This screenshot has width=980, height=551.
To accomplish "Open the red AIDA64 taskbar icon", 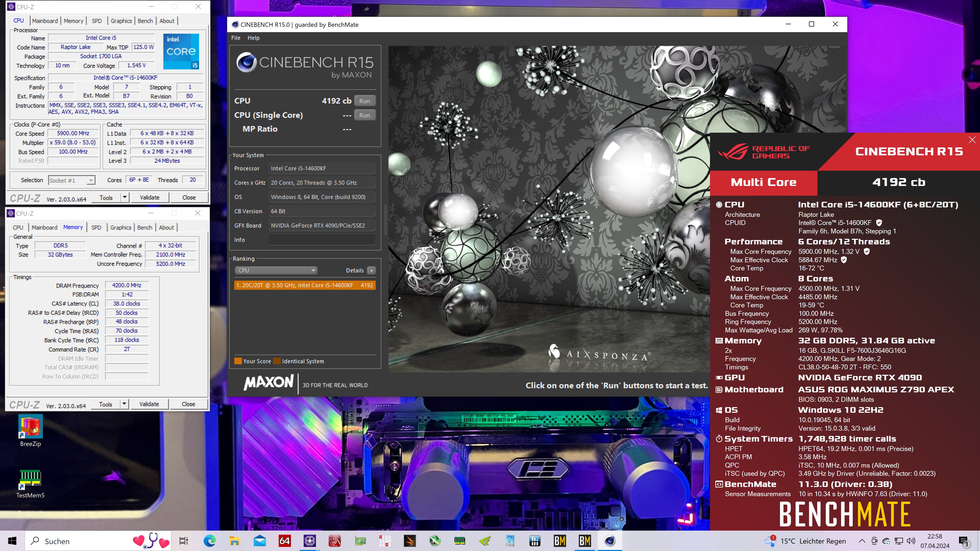I will click(x=285, y=541).
